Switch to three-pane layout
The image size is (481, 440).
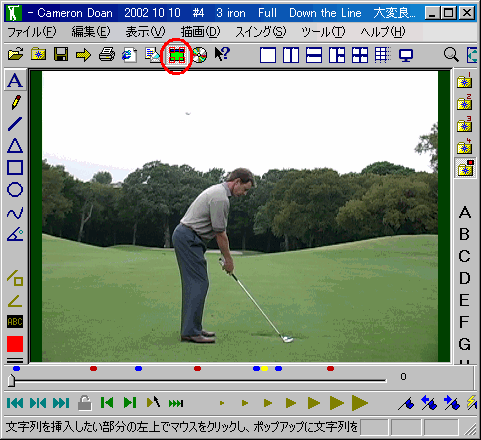pyautogui.click(x=337, y=55)
